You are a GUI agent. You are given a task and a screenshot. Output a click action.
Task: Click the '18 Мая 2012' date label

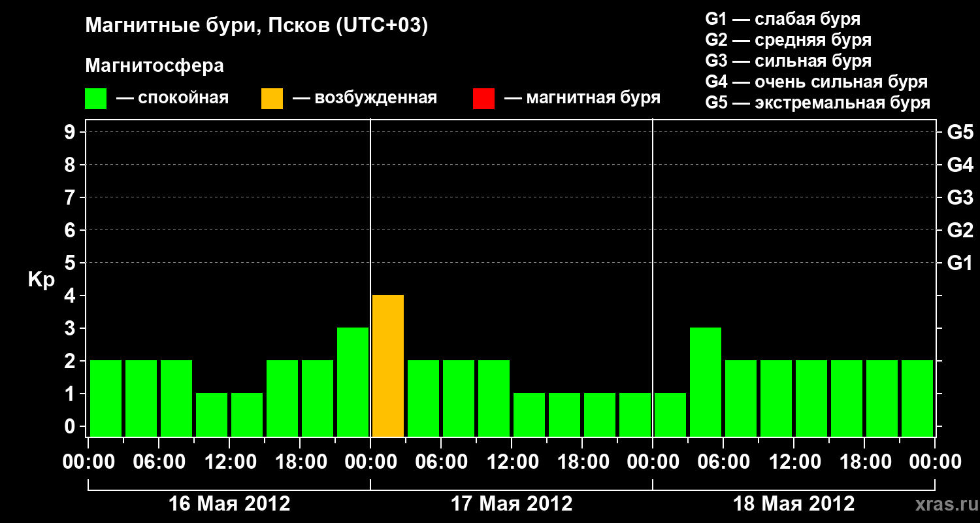[794, 503]
